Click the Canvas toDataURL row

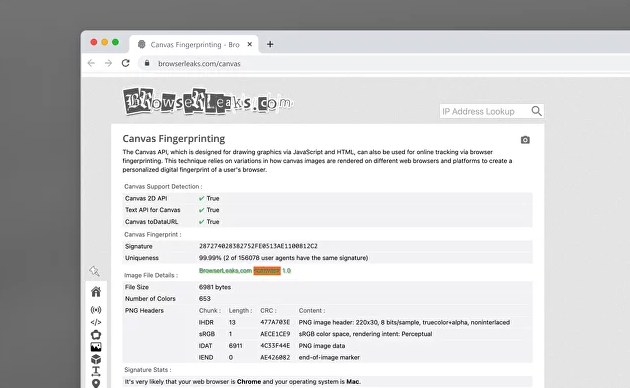tap(327, 222)
